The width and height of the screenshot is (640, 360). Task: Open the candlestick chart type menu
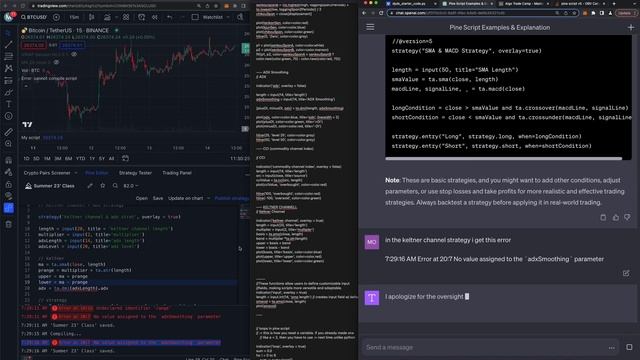[91, 17]
